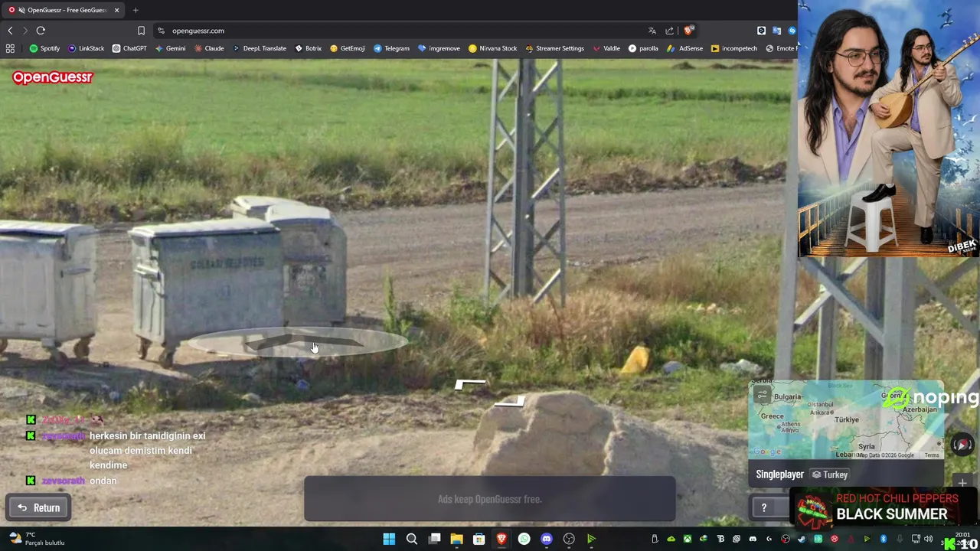This screenshot has width=980, height=551.
Task: Open the incompetech bookmark
Action: pos(734,48)
